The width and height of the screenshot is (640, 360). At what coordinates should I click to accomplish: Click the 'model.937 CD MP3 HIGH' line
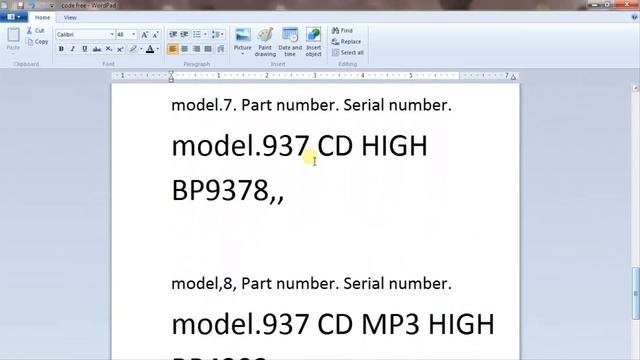[333, 324]
